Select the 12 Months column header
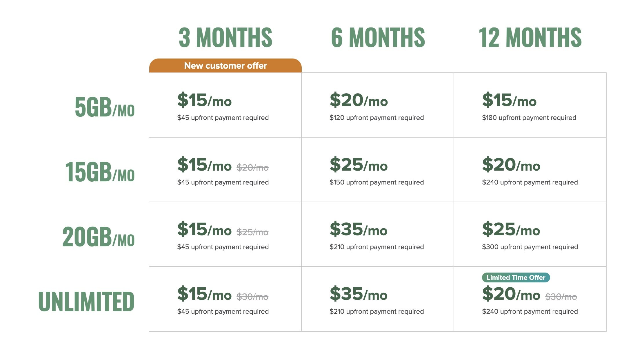 coord(530,37)
